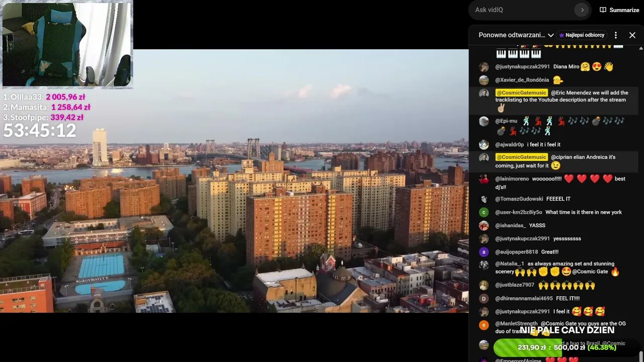The width and height of the screenshot is (644, 362).
Task: Click the @ManletStrength username
Action: pos(516,324)
